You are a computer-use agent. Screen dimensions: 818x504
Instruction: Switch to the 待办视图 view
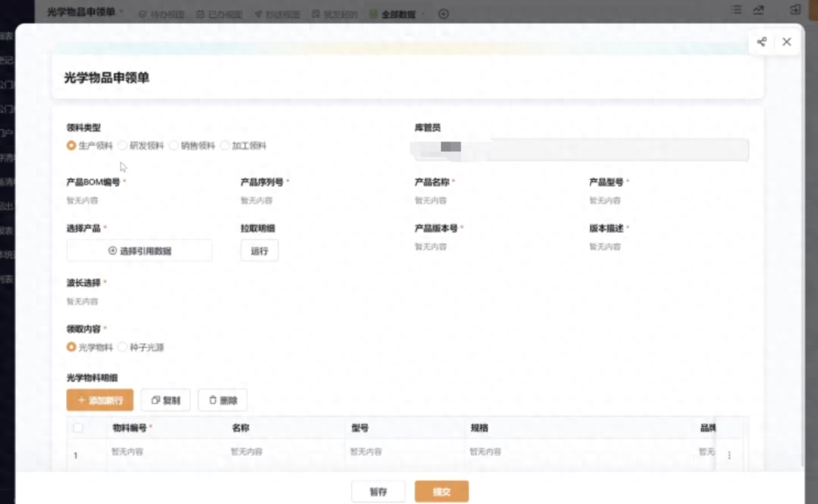161,13
